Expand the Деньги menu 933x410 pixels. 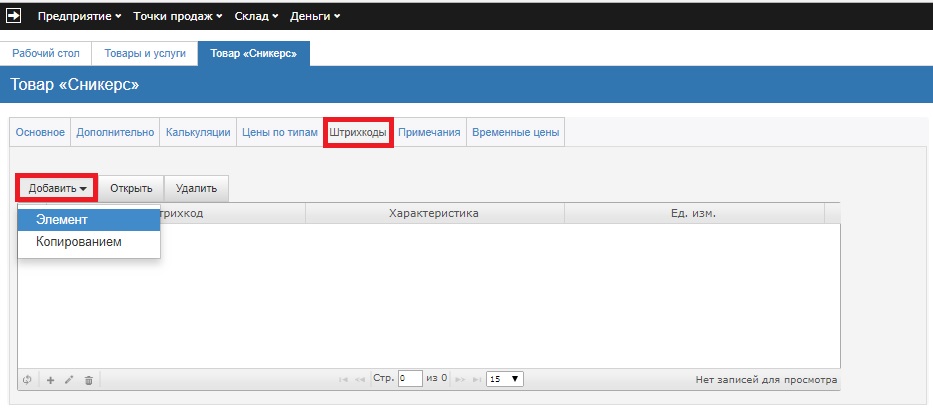coord(315,16)
